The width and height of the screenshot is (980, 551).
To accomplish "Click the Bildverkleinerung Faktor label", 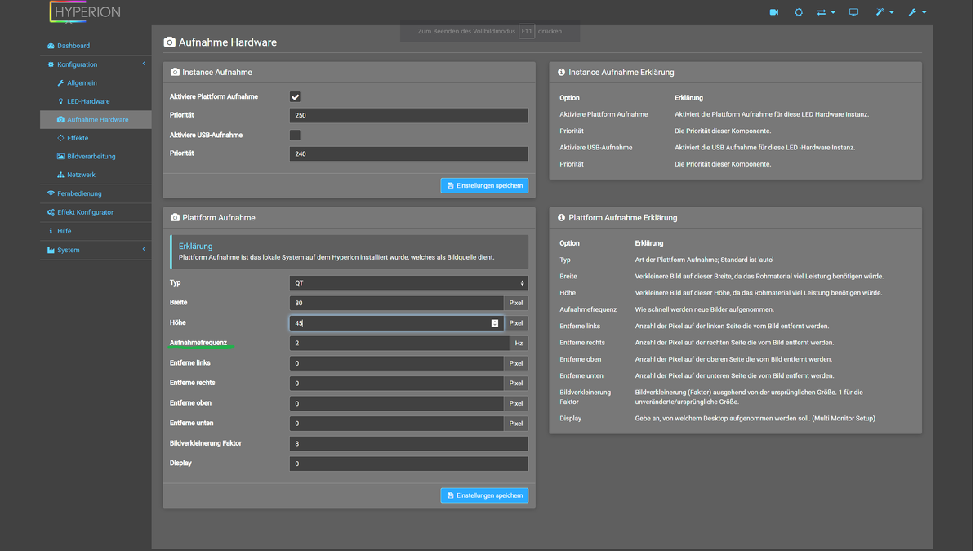I will [x=206, y=443].
